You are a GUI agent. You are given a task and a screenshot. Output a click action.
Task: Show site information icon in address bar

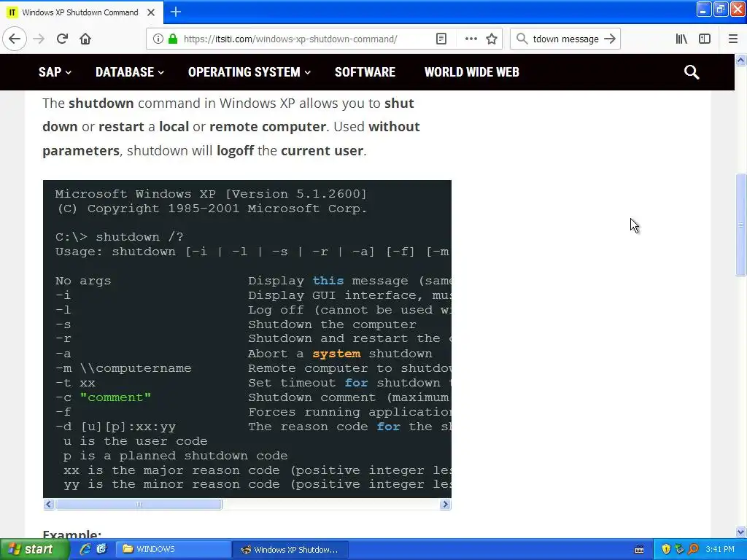(158, 39)
